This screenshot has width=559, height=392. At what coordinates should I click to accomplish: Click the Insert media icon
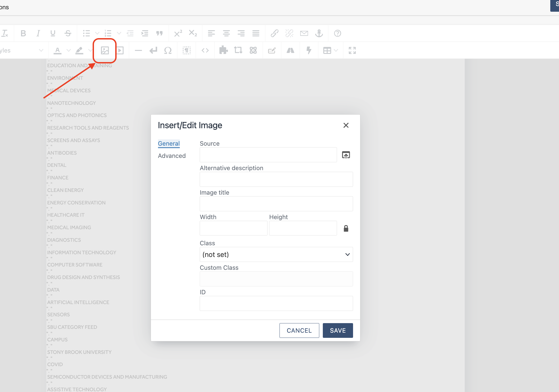click(x=120, y=50)
